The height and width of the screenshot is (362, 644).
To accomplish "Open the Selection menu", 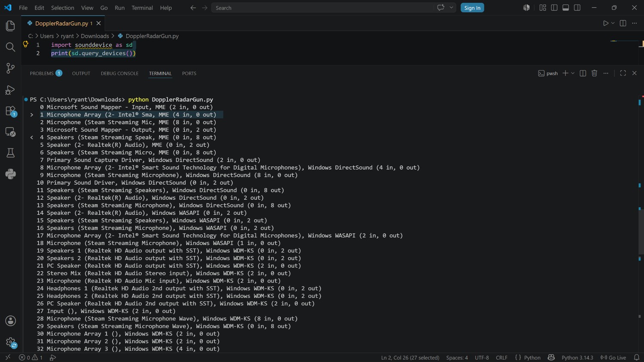I will [63, 8].
